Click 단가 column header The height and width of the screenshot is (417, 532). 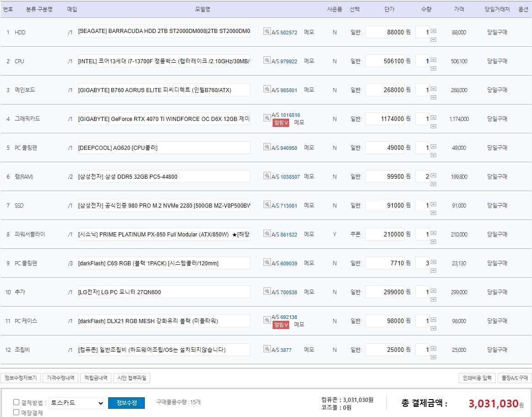[x=389, y=10]
